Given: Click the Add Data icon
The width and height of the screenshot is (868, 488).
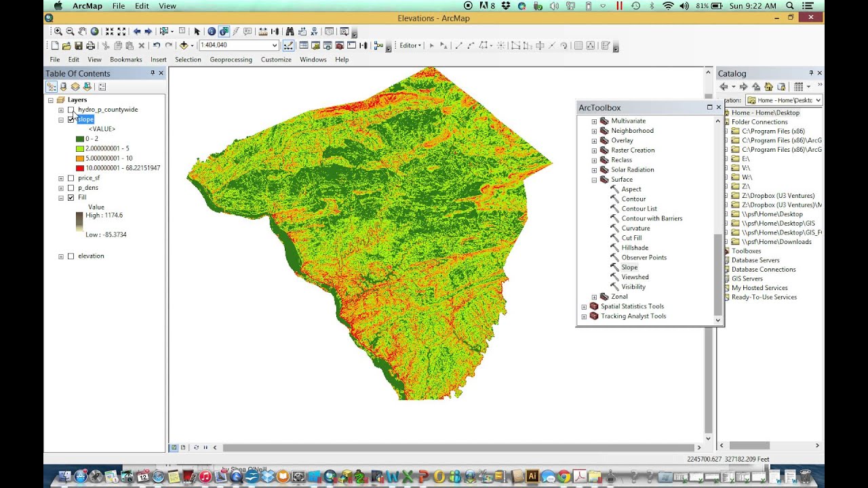Looking at the screenshot, I should pos(184,45).
